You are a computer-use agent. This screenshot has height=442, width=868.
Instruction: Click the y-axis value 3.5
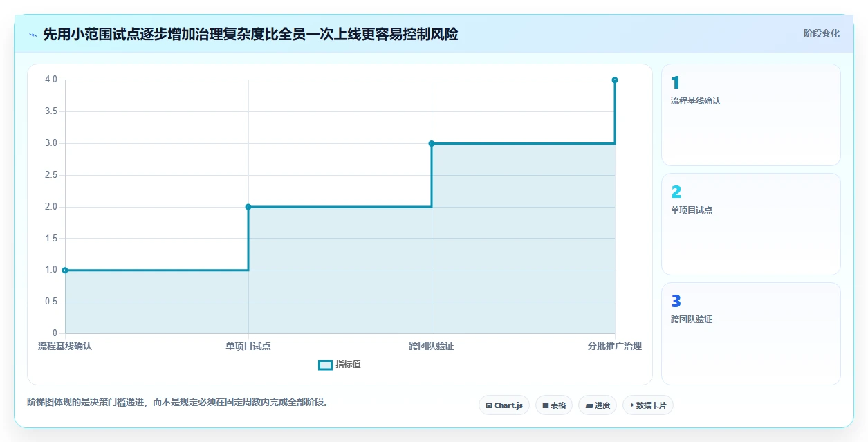(51, 111)
